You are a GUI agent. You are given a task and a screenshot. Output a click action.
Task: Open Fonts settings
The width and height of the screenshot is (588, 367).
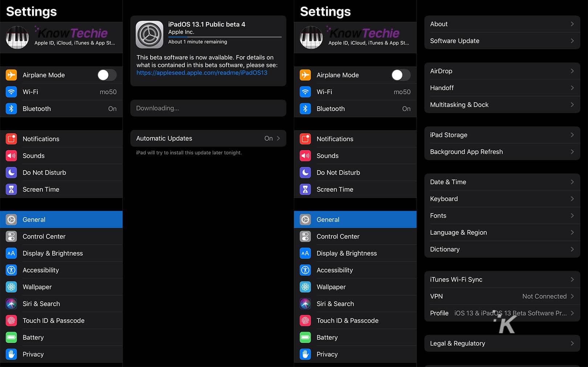click(x=502, y=216)
